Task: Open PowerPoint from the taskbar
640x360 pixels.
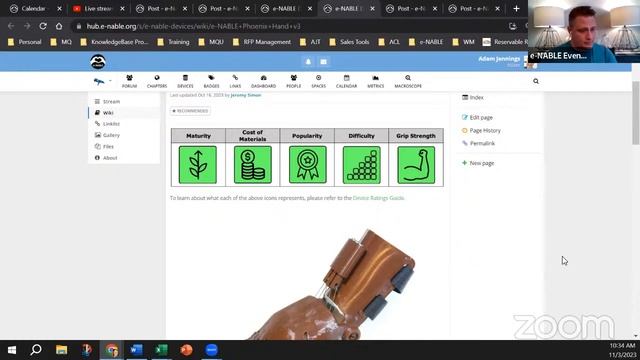Action: pyautogui.click(x=187, y=350)
